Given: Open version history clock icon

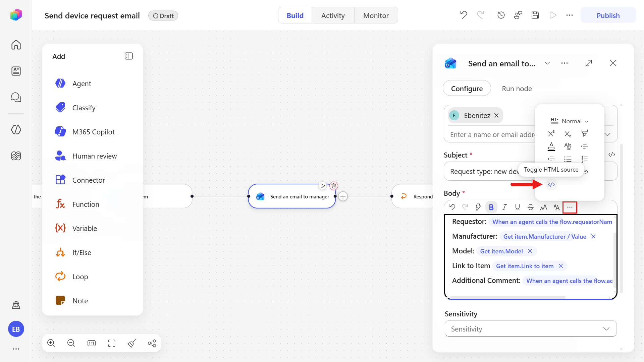Looking at the screenshot, I should (x=501, y=15).
